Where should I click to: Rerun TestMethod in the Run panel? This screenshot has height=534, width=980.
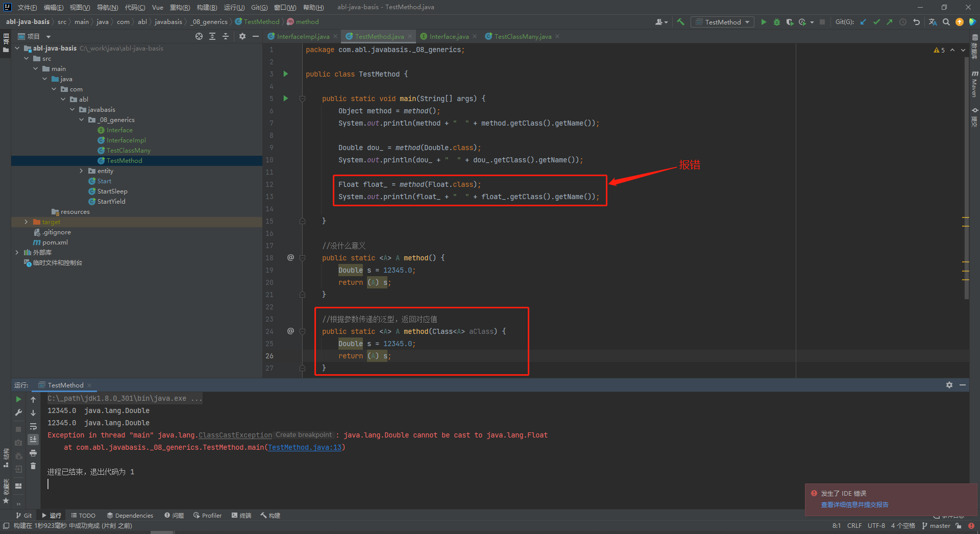point(18,399)
